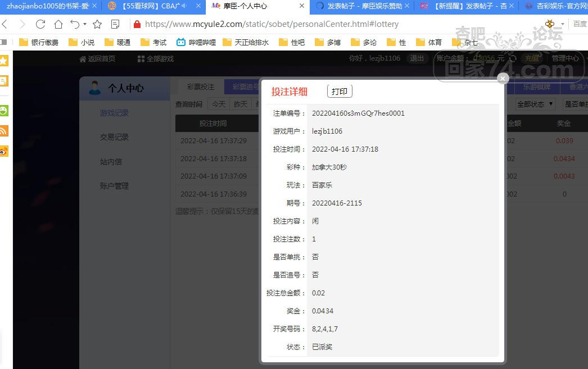The width and height of the screenshot is (588, 369).
Task: Filter records by 今天
Action: (219, 104)
